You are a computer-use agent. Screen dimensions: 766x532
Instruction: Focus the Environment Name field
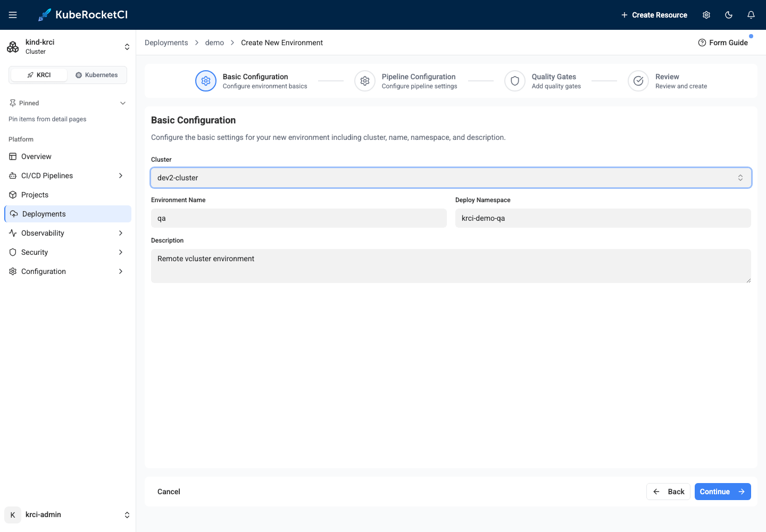pos(299,218)
